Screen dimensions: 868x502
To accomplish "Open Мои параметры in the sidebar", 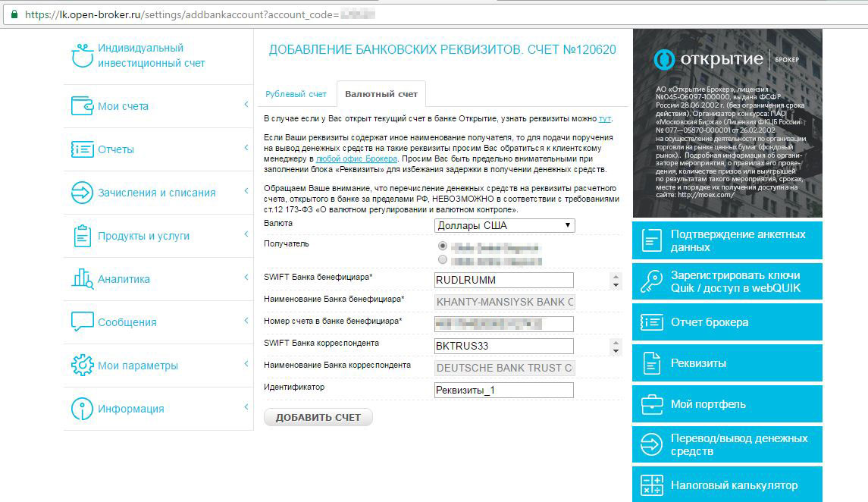I will pos(138,366).
